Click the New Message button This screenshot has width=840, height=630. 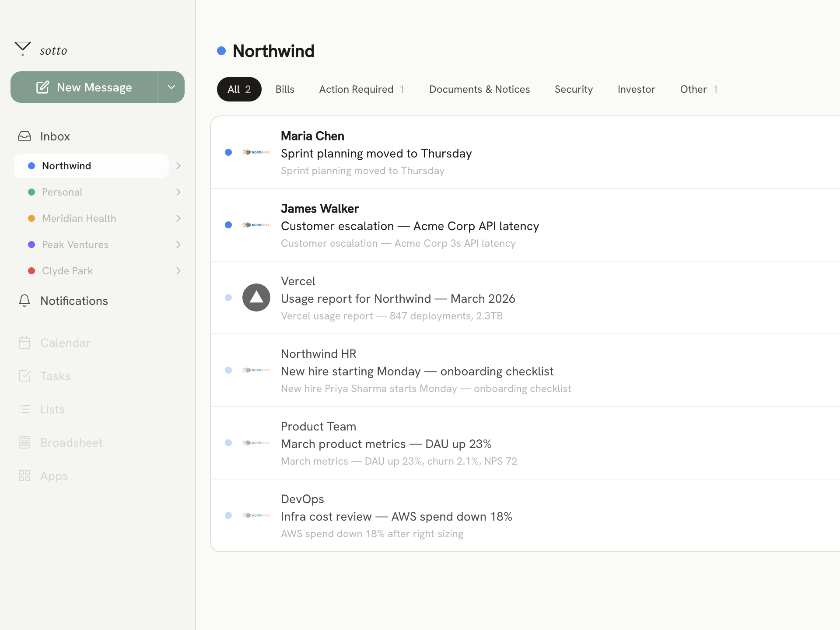pyautogui.click(x=84, y=87)
